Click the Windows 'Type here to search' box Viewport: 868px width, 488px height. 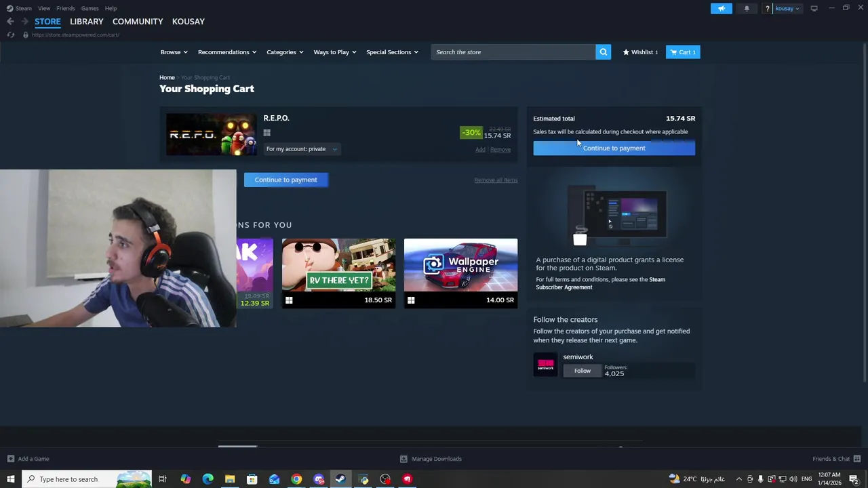click(87, 479)
